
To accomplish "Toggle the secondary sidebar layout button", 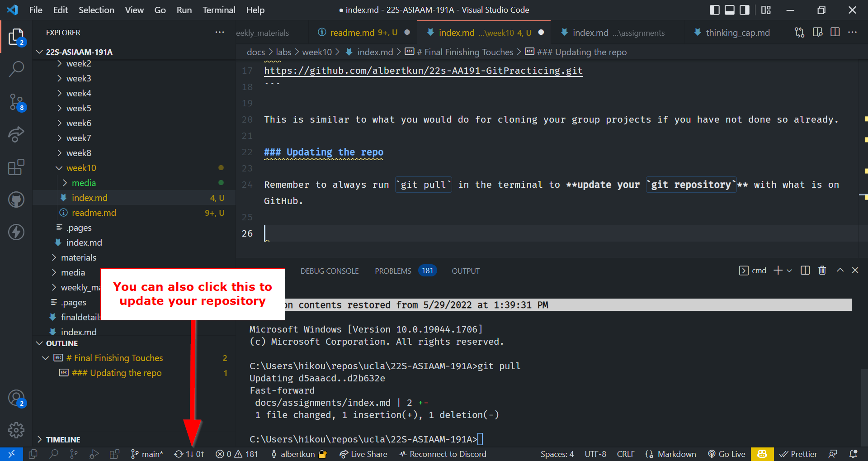I will [744, 10].
